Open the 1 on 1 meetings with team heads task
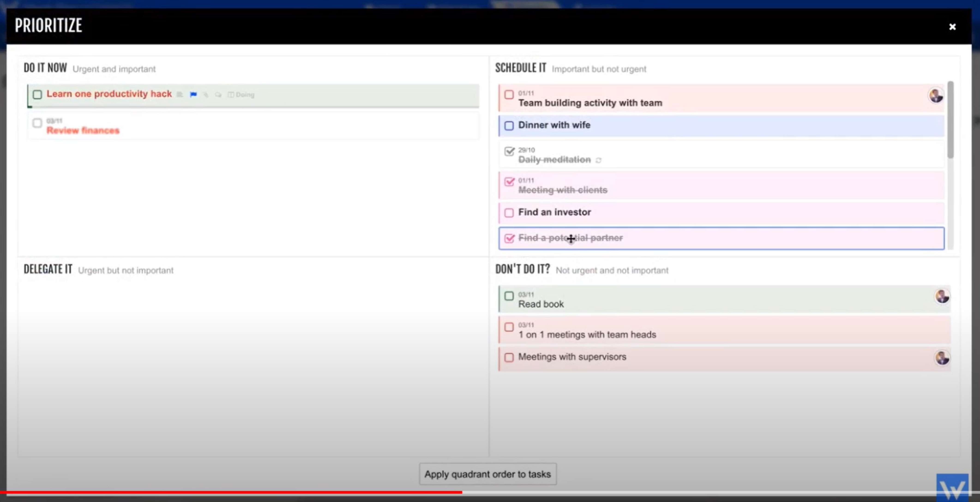 pyautogui.click(x=587, y=334)
